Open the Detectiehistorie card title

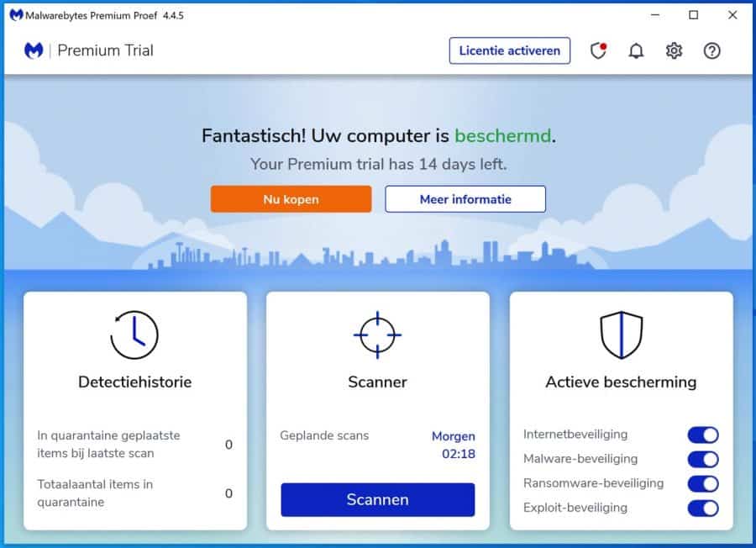135,382
